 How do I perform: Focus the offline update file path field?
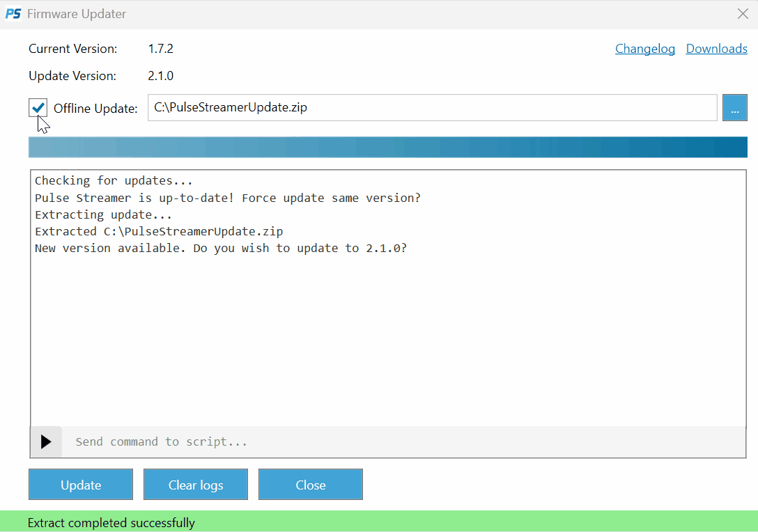point(432,108)
